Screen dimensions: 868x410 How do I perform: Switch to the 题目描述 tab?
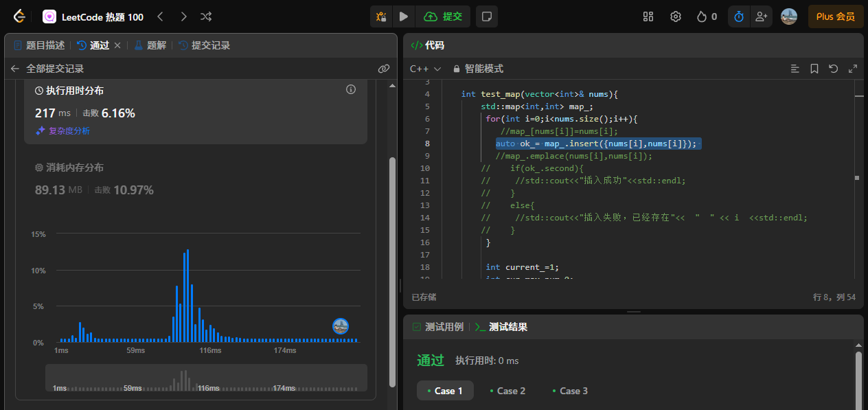pyautogui.click(x=40, y=45)
